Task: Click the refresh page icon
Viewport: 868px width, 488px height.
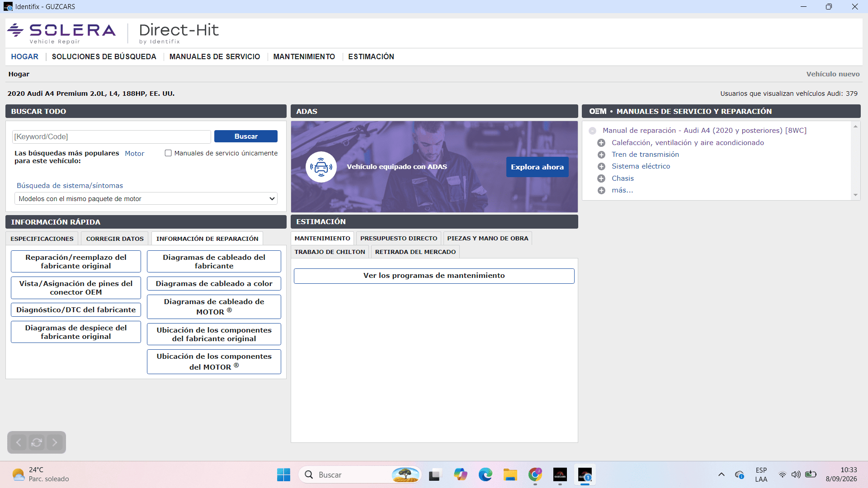Action: (37, 442)
